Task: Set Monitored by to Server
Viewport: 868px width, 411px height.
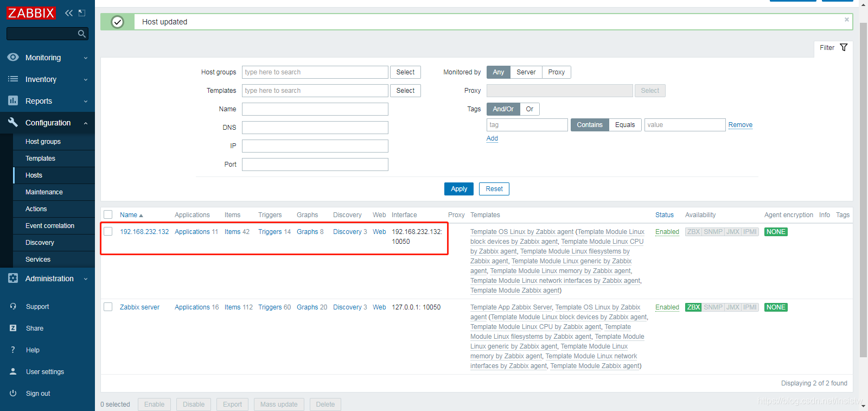Action: point(526,72)
